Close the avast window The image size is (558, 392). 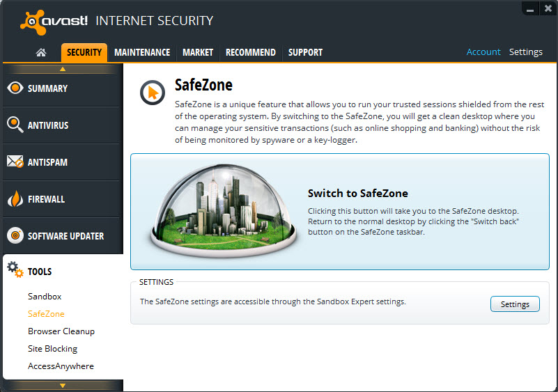click(548, 8)
